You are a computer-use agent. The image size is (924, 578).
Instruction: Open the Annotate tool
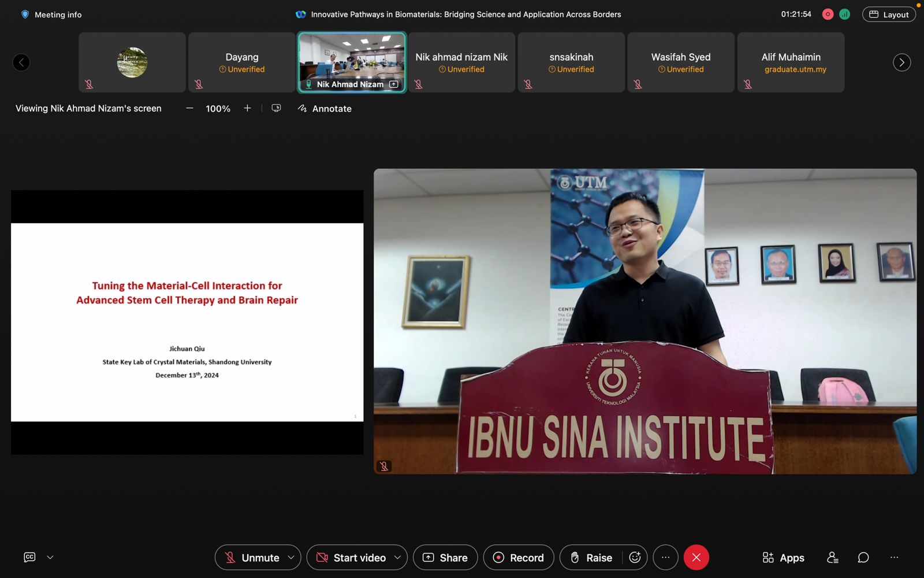point(325,109)
